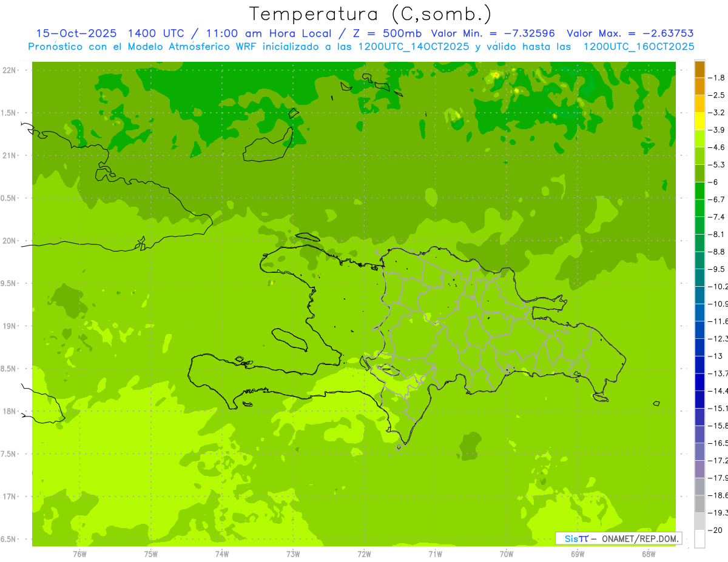Click the '-2.5' colorbar label
The image size is (728, 562).
(716, 95)
